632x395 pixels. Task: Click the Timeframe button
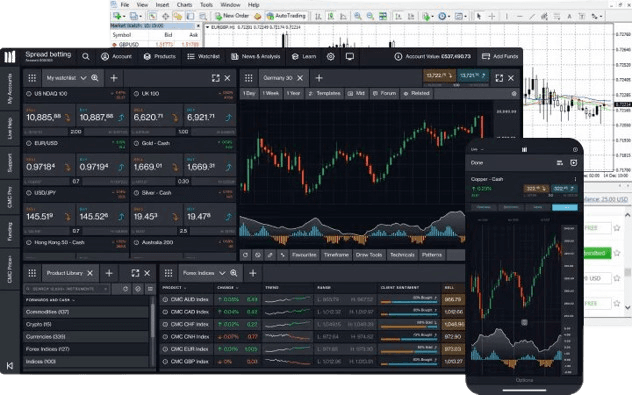(337, 255)
